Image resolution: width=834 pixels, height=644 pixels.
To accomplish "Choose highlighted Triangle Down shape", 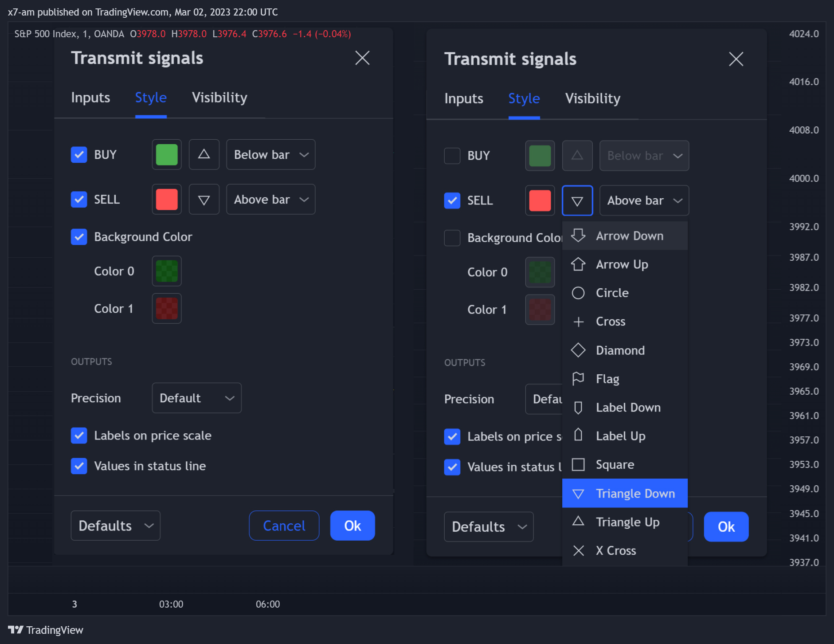I will pos(625,493).
